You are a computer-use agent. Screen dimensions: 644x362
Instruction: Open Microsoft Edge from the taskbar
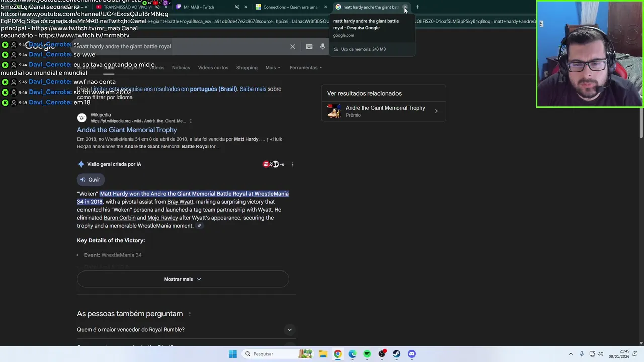pyautogui.click(x=352, y=354)
